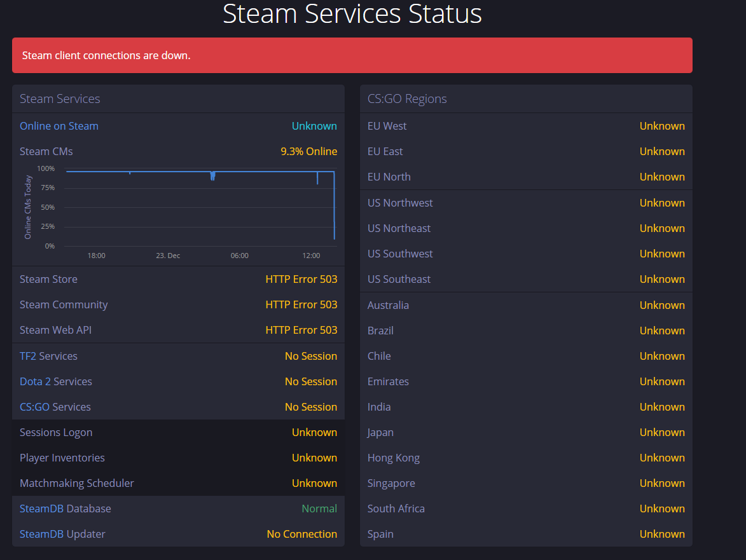Click the US Southeast region label
Screen dimensions: 746x560
[x=399, y=279]
